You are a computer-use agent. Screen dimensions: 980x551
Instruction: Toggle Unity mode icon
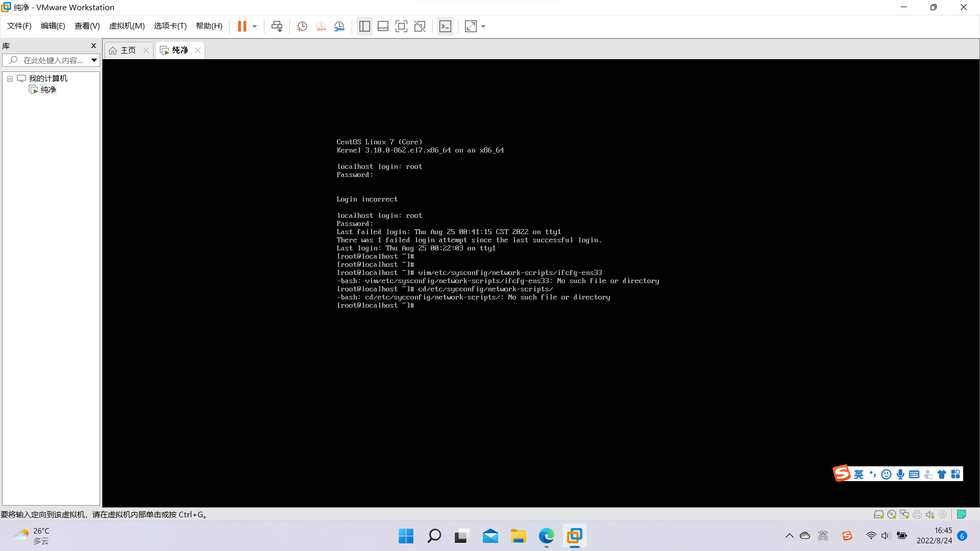point(420,27)
